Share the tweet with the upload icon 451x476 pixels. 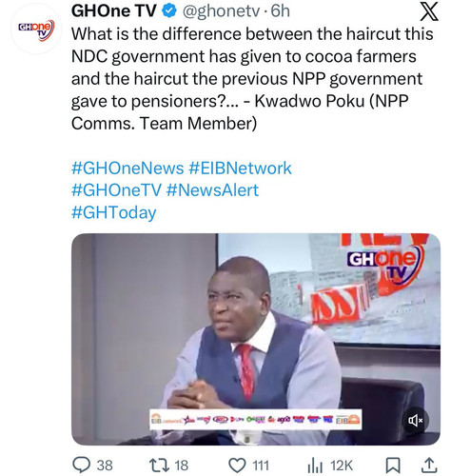pos(428,466)
